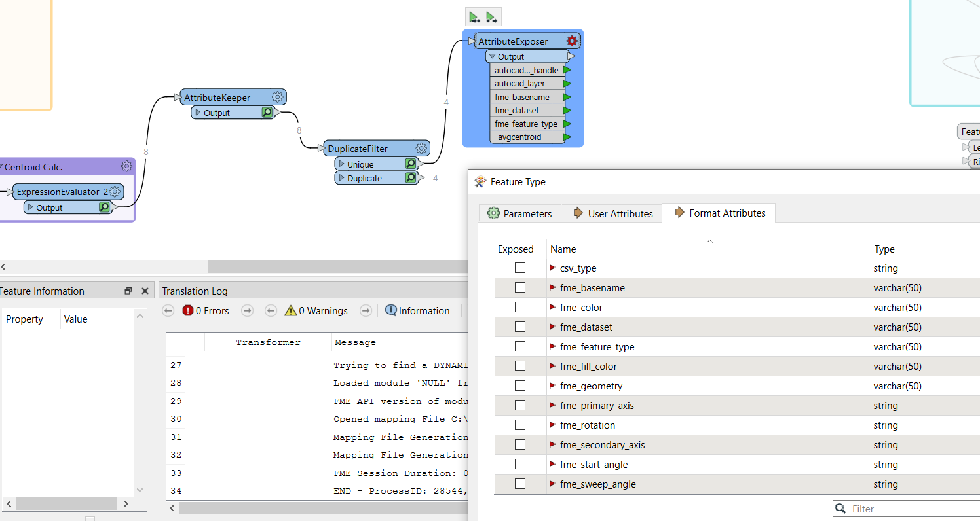Select log line 34 END ProcessID
Viewport: 980px width, 521px height.
316,490
